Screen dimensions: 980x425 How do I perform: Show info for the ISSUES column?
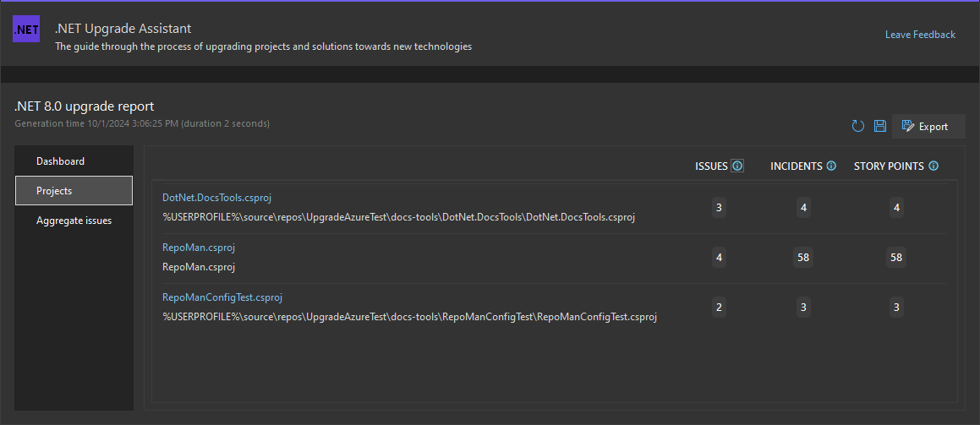point(737,166)
